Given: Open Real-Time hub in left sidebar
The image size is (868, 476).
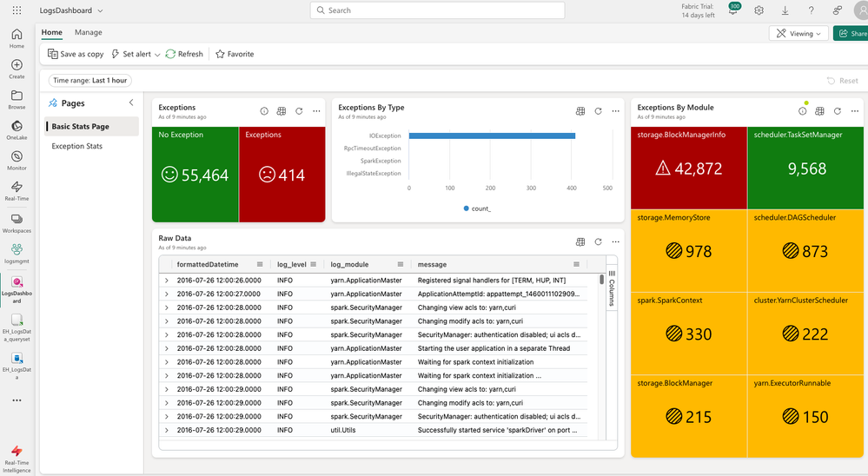Looking at the screenshot, I should (17, 191).
